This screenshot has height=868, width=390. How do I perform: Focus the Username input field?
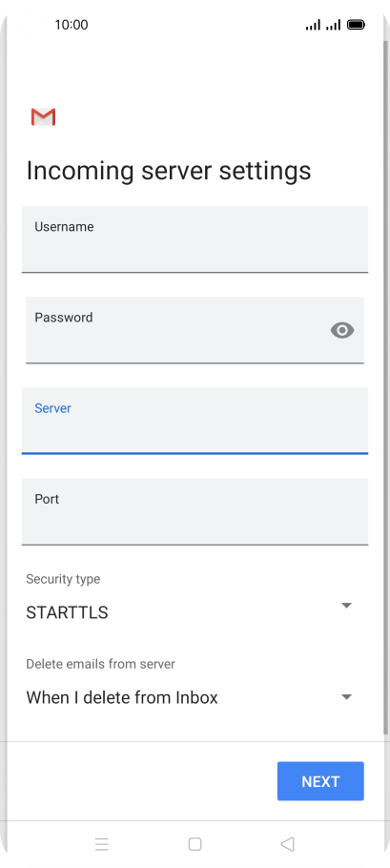[x=195, y=239]
